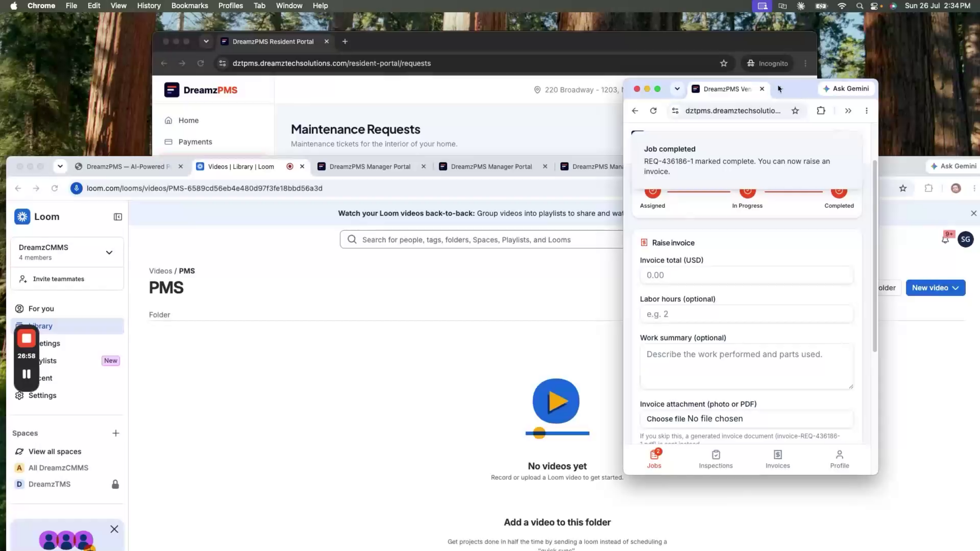Switch to the first DreamzPMS Manager Portal tab

370,167
